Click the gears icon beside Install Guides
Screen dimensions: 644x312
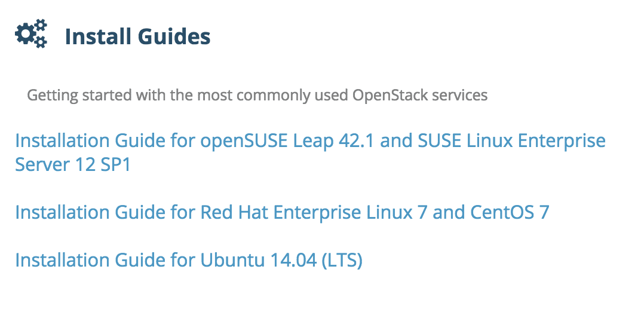tap(31, 33)
